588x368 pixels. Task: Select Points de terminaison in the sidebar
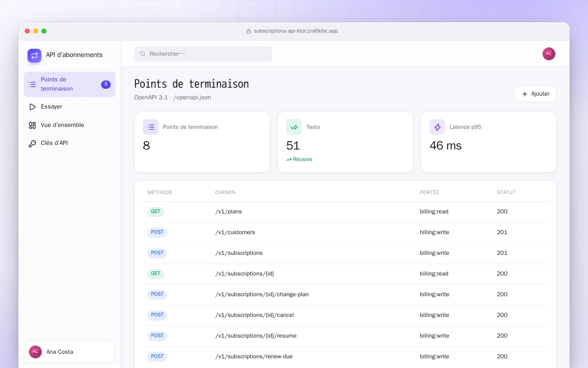(x=69, y=84)
